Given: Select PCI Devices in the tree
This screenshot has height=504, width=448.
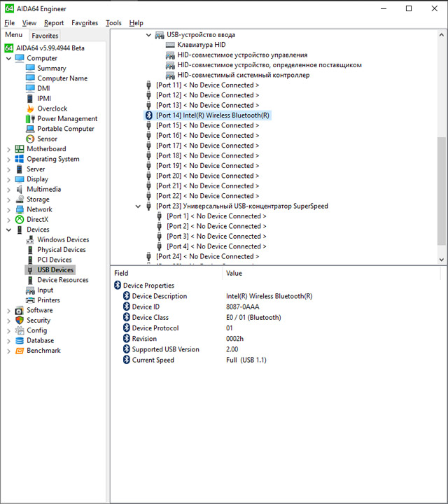Looking at the screenshot, I should coord(55,260).
